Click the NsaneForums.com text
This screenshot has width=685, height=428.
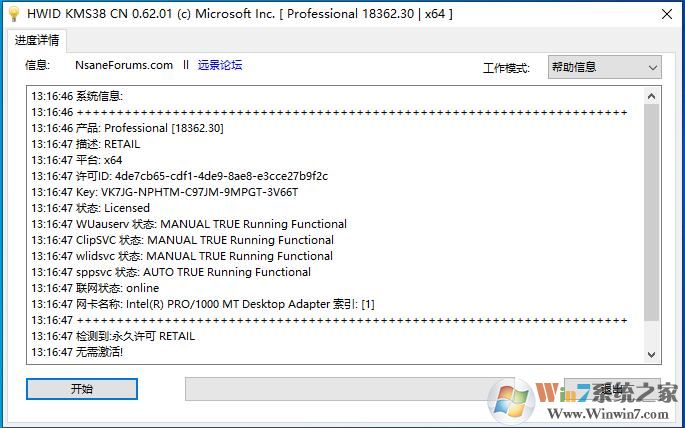(124, 65)
